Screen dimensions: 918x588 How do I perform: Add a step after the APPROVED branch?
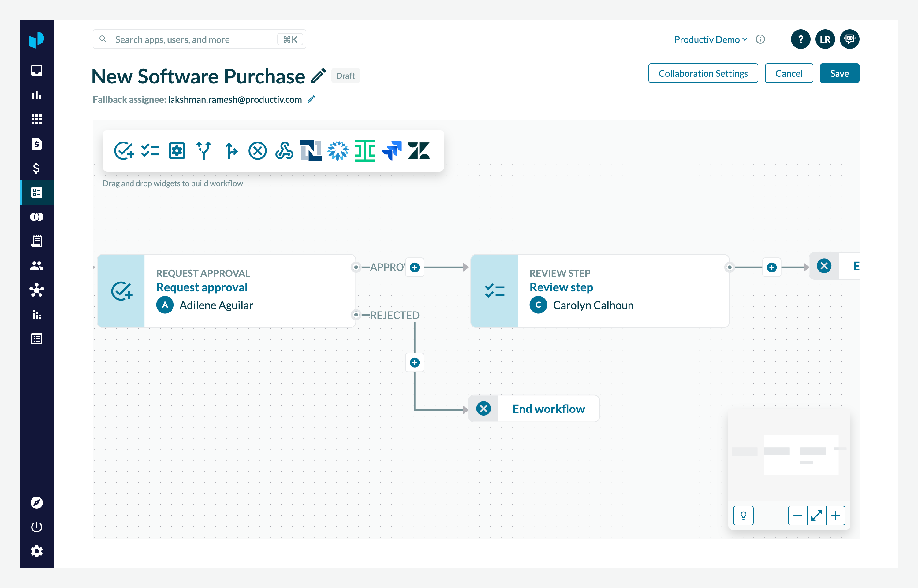pos(415,267)
